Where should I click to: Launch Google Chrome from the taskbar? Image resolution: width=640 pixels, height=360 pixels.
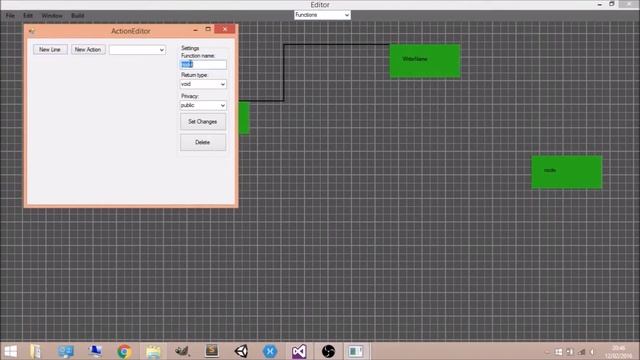point(124,351)
